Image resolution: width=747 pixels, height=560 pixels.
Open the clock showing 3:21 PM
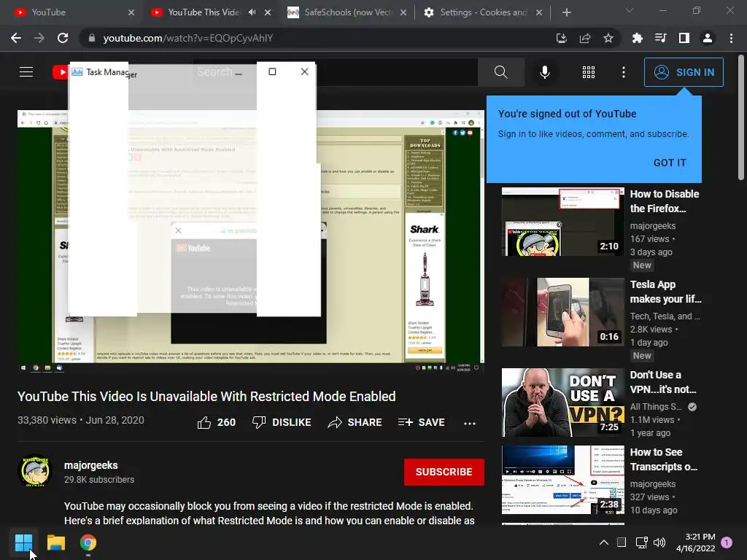(x=695, y=542)
